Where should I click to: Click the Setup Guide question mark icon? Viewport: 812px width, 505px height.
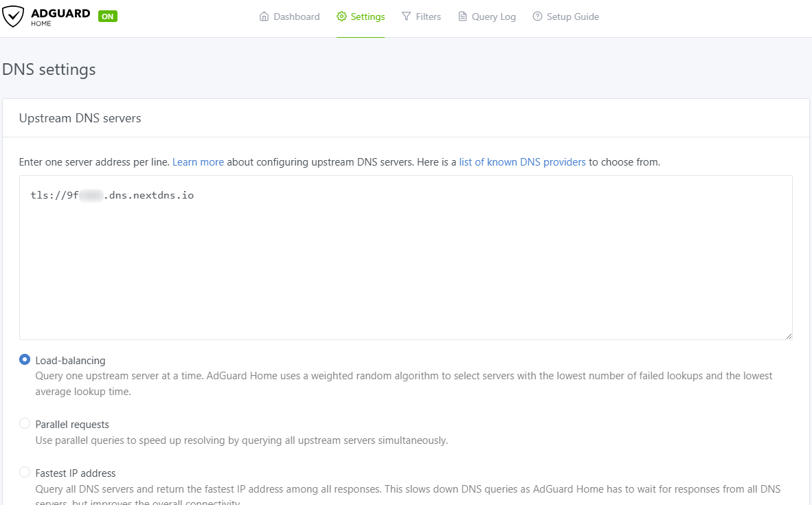[538, 16]
